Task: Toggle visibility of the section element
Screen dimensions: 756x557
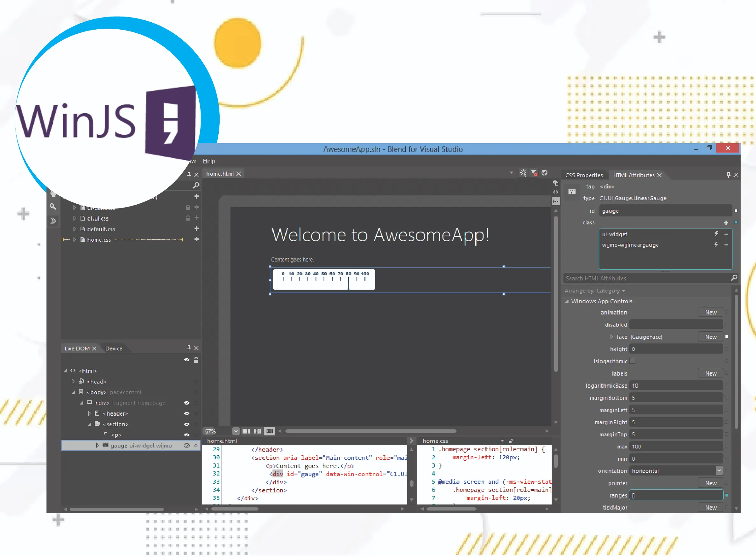Action: (x=187, y=425)
